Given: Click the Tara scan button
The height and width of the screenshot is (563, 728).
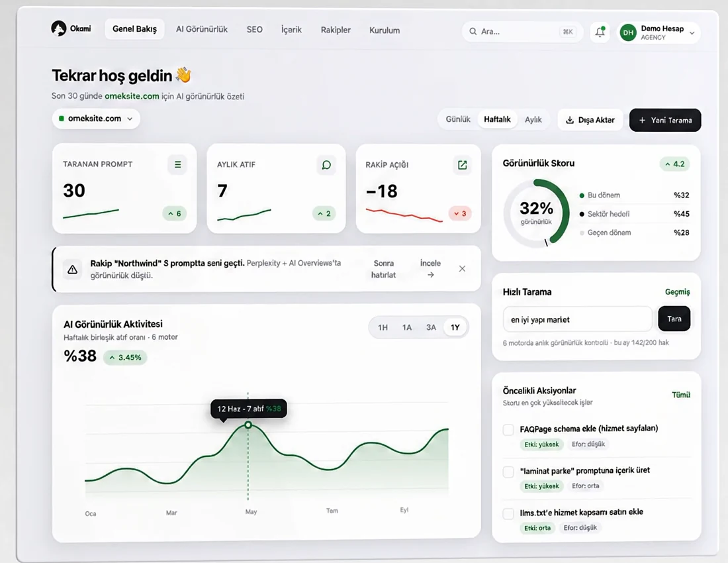Looking at the screenshot, I should pos(674,319).
